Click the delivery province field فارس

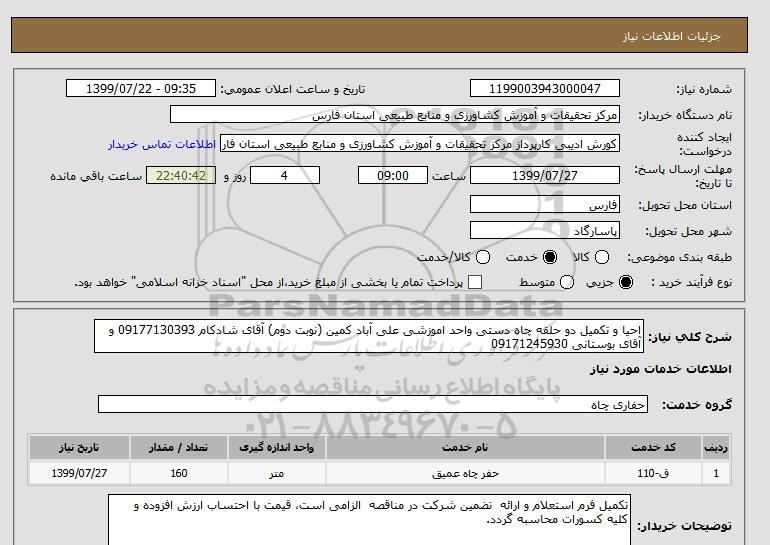[x=545, y=204]
